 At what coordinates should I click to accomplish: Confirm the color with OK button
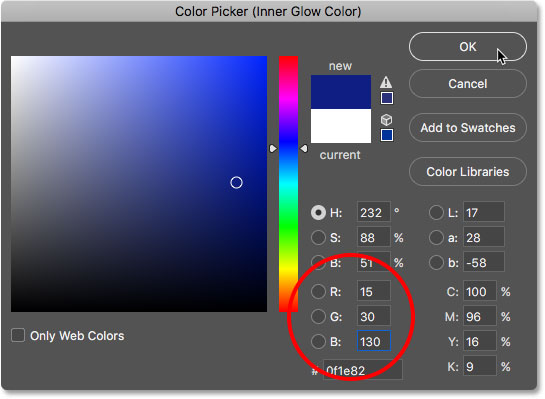pos(468,47)
